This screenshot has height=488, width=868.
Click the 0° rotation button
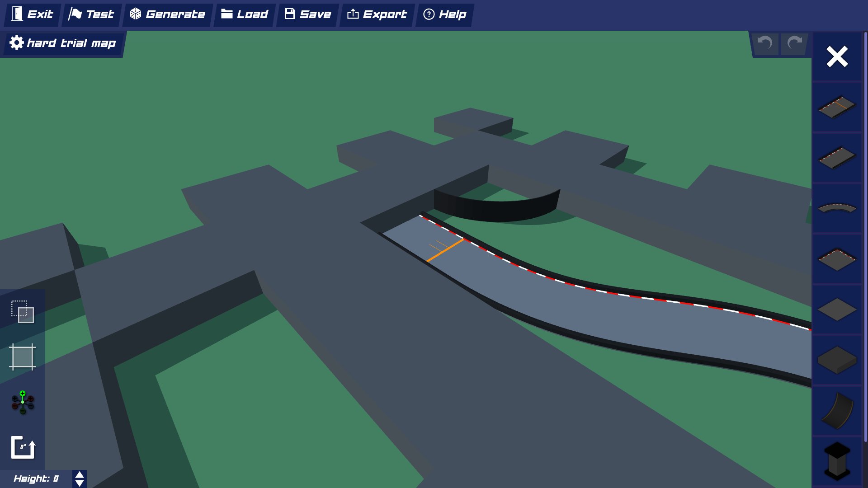tap(22, 447)
